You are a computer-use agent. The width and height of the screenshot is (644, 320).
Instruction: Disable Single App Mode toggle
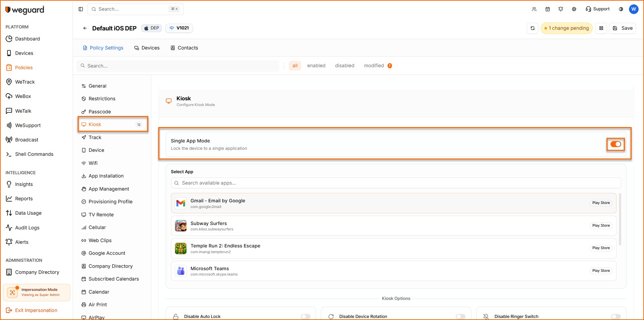[x=616, y=144]
